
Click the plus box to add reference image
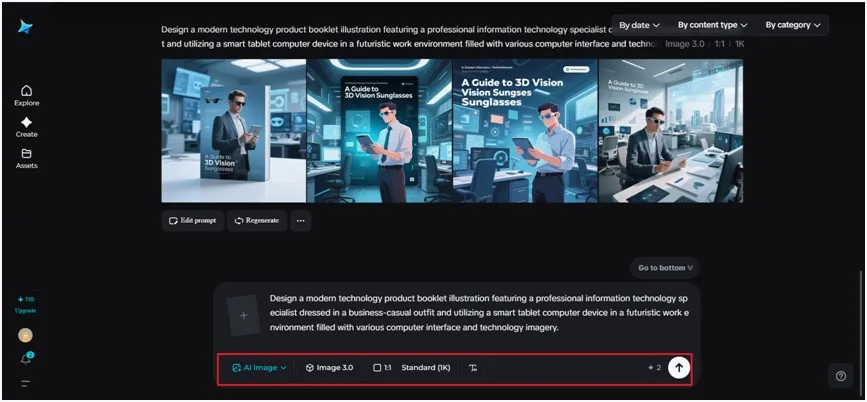(x=243, y=314)
